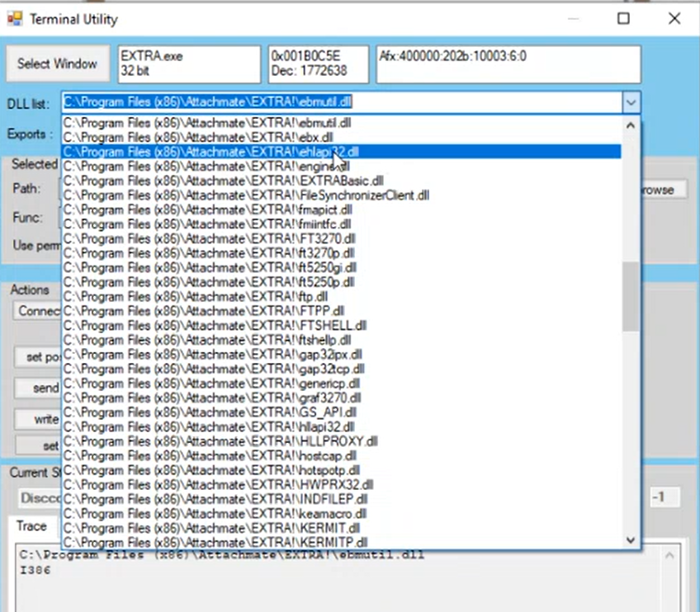This screenshot has height=612, width=700.
Task: Select FTSHELL.dll entry
Action: coord(341,326)
